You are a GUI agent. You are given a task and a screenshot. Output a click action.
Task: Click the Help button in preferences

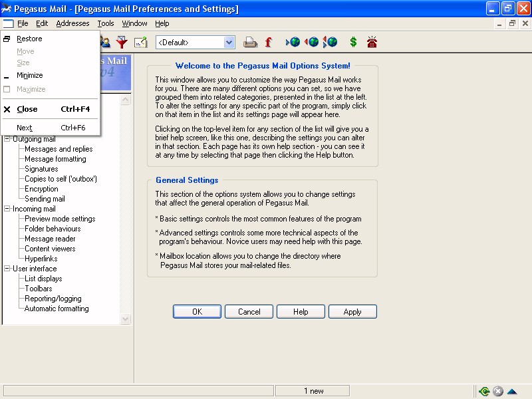click(x=301, y=311)
